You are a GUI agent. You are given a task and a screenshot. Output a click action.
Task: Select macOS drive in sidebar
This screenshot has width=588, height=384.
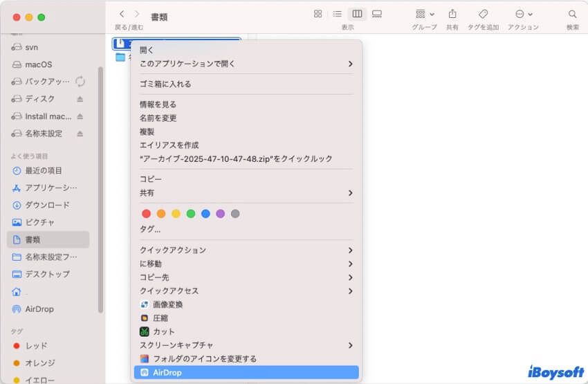[x=48, y=64]
